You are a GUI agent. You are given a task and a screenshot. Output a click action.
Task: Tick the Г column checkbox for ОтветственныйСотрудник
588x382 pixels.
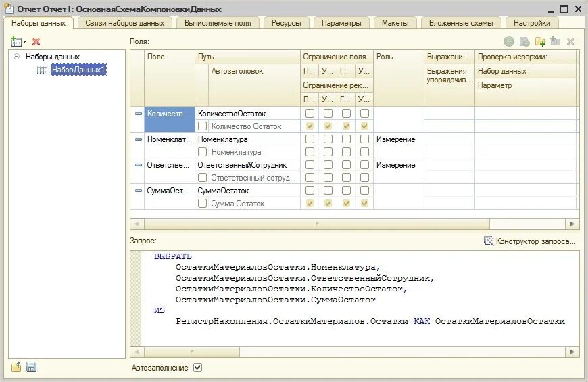point(346,165)
